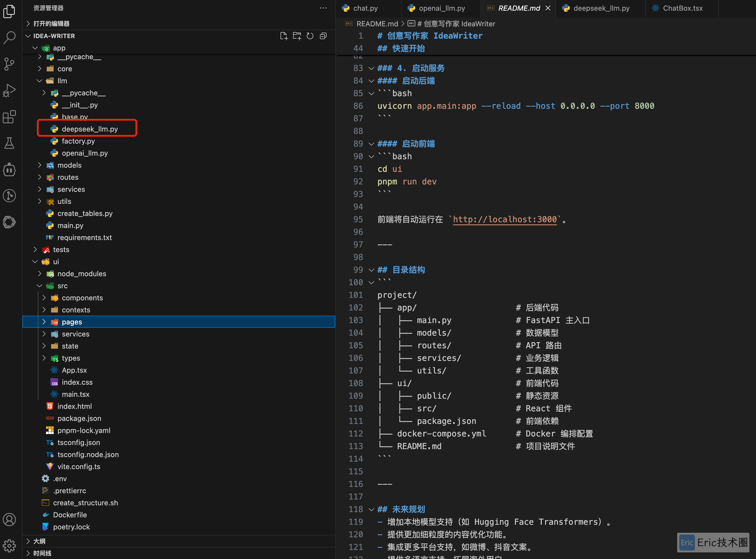This screenshot has width=756, height=559.
Task: Open main.py in app folder
Action: click(x=179, y=226)
